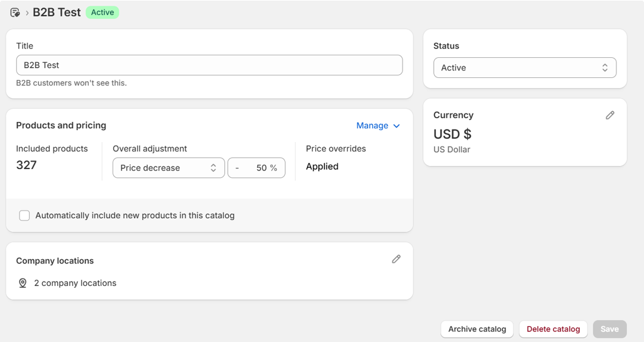
Task: Enable automatically include new products checkbox
Action: (x=25, y=216)
